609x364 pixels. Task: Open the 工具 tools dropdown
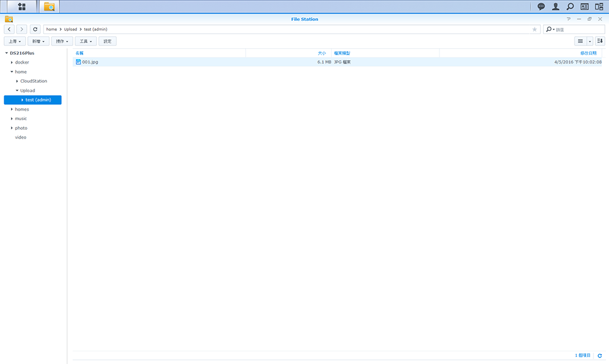pyautogui.click(x=86, y=41)
